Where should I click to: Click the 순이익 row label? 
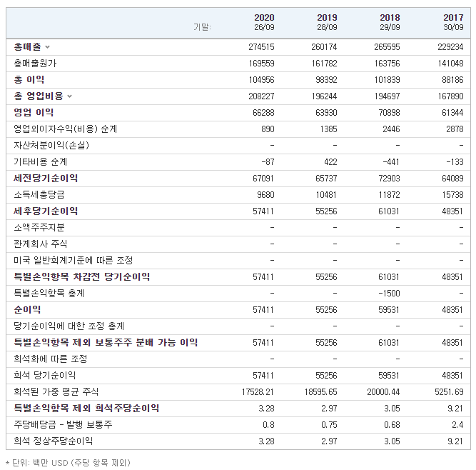[27, 309]
